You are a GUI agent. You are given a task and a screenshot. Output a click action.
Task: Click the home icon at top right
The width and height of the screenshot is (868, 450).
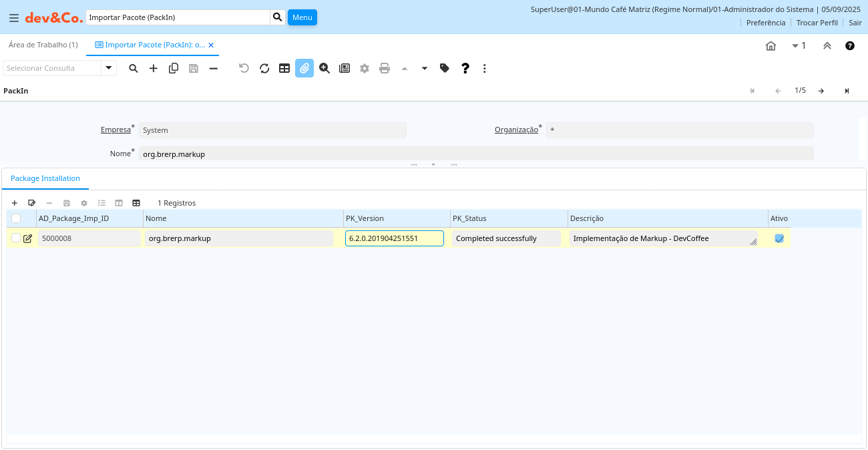(771, 45)
